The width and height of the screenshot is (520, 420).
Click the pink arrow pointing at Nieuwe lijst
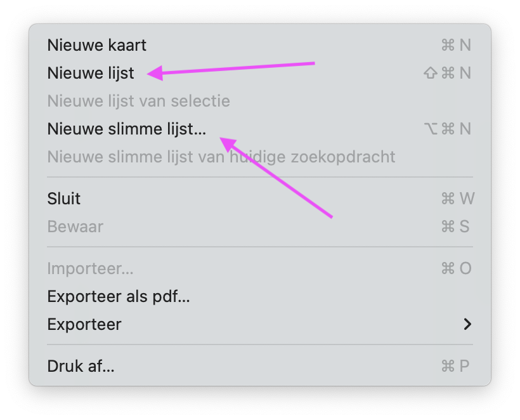coord(231,69)
